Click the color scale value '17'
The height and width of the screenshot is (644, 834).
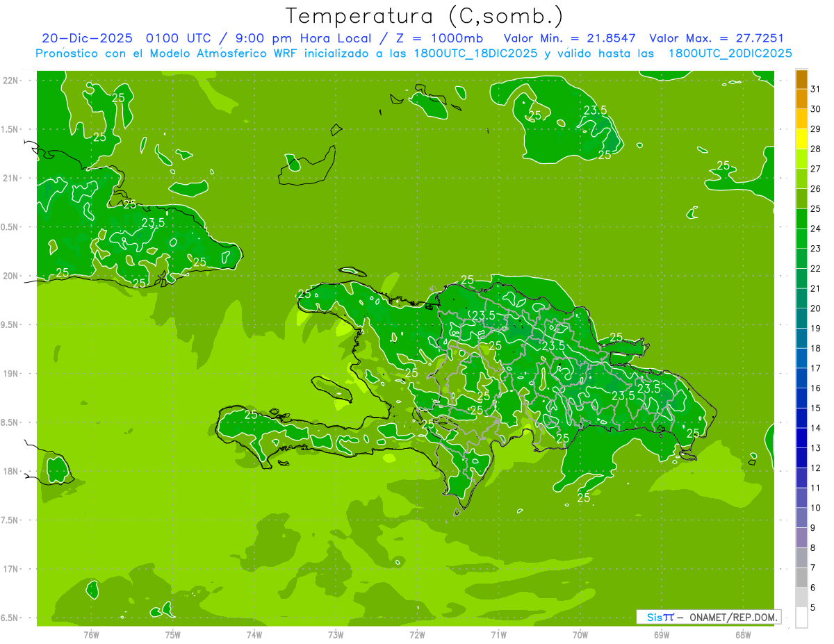tap(816, 368)
